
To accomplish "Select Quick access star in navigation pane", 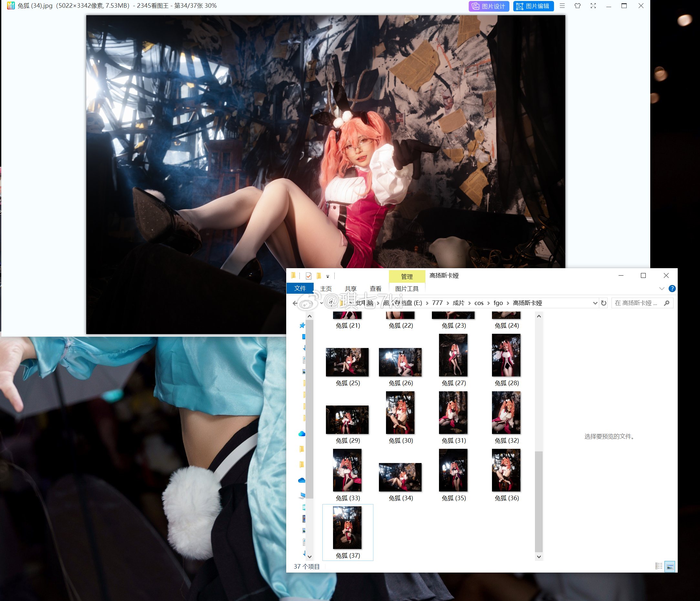I will pos(302,325).
